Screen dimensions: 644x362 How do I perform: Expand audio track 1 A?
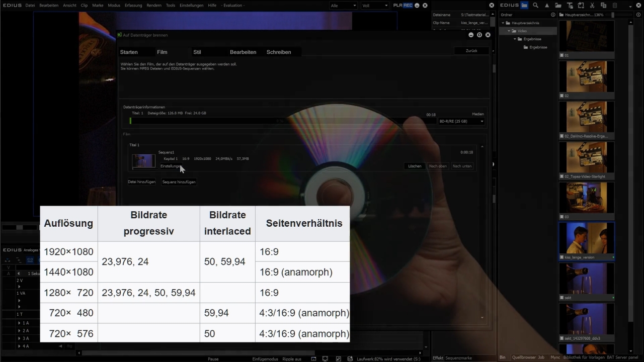click(x=19, y=323)
